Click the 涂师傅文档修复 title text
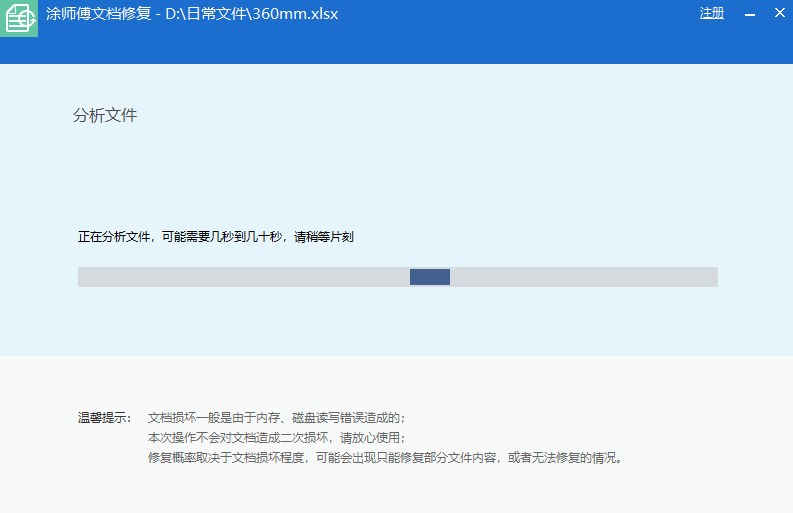The height and width of the screenshot is (513, 793). 98,15
